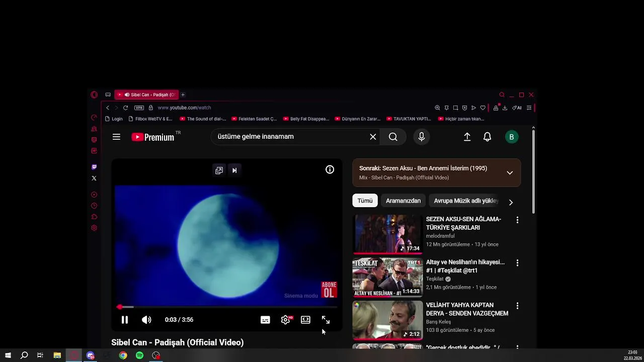Select the Tümü filter chip
The height and width of the screenshot is (362, 644).
click(x=365, y=201)
